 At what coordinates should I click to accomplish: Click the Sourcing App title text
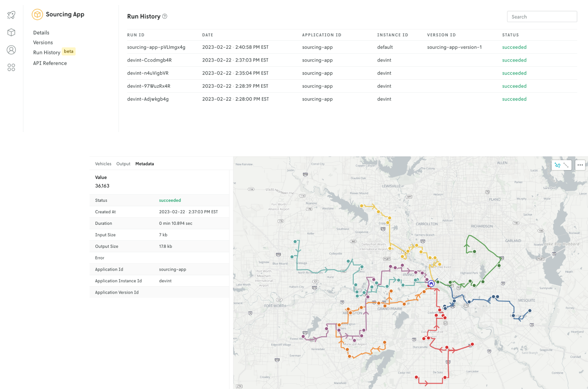[65, 14]
